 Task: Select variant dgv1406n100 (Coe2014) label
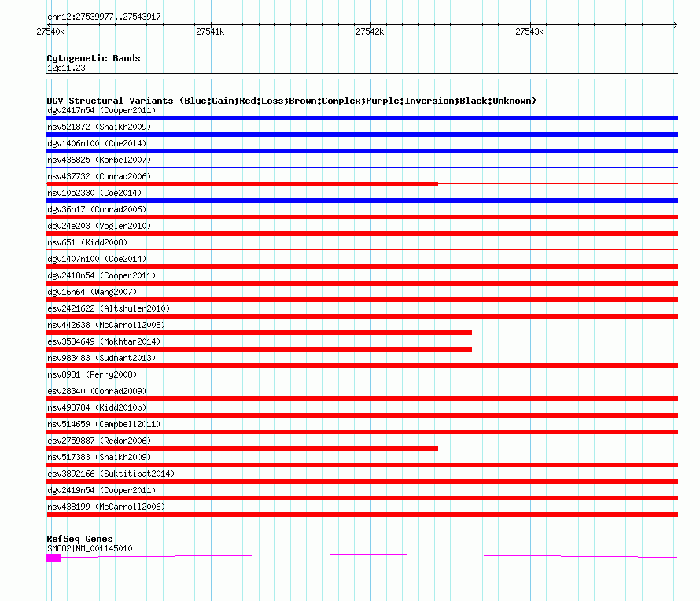tap(97, 143)
